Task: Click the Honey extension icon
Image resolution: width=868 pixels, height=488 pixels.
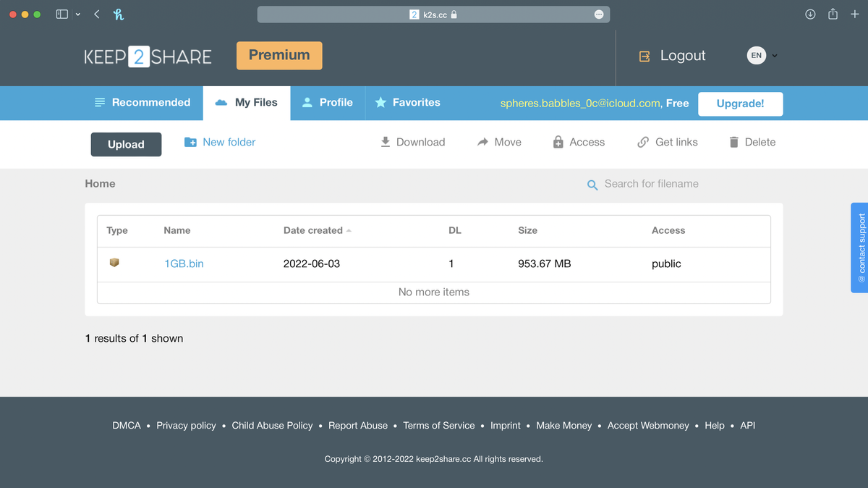Action: click(x=119, y=14)
